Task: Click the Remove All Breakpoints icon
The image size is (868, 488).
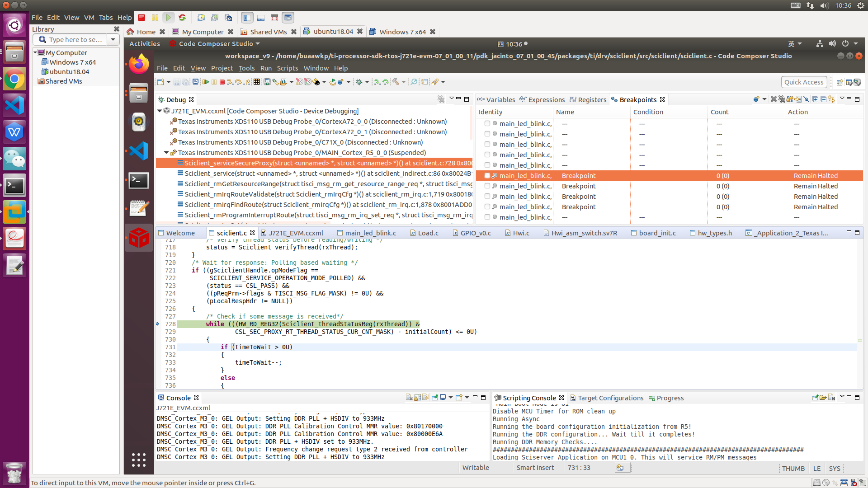Action: [x=782, y=99]
